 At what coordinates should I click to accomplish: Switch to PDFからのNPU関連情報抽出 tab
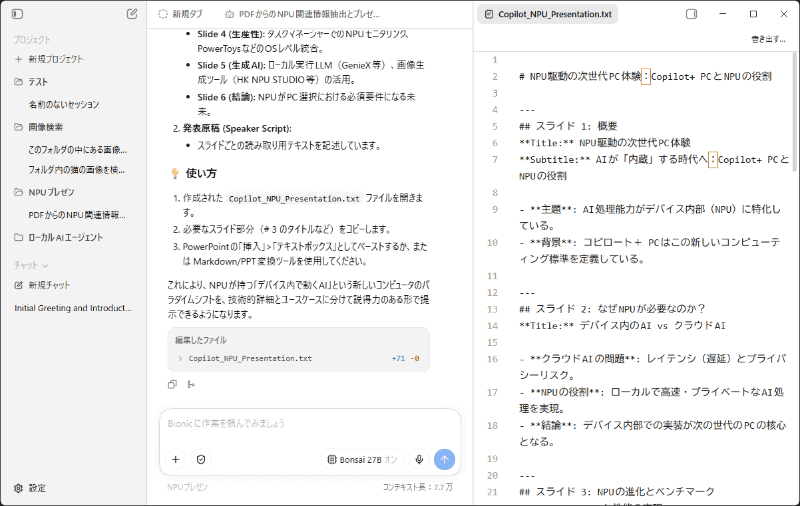pyautogui.click(x=303, y=14)
